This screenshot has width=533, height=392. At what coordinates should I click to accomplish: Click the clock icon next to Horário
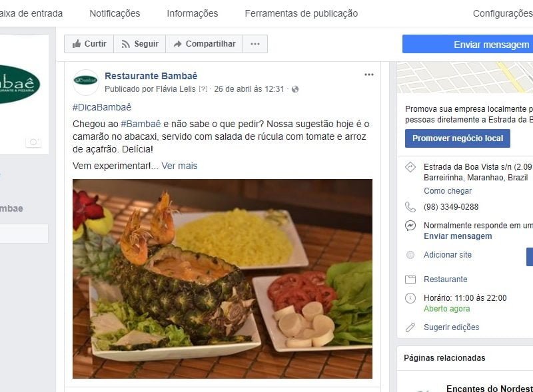point(410,298)
